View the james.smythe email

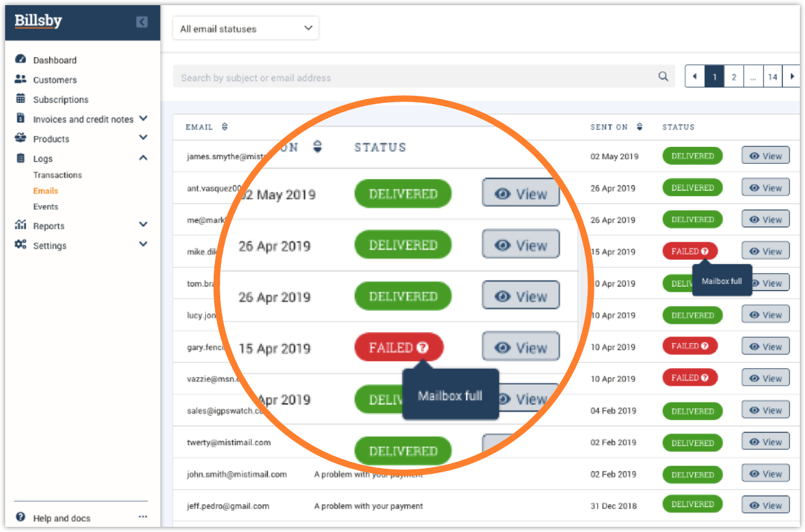[765, 156]
